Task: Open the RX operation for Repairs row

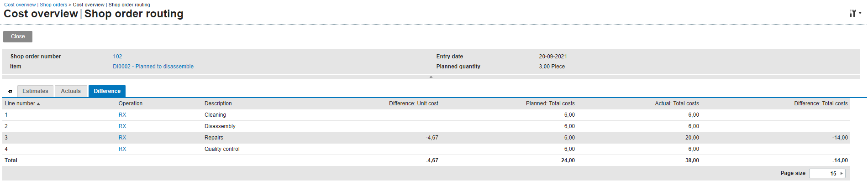Action: pos(122,138)
